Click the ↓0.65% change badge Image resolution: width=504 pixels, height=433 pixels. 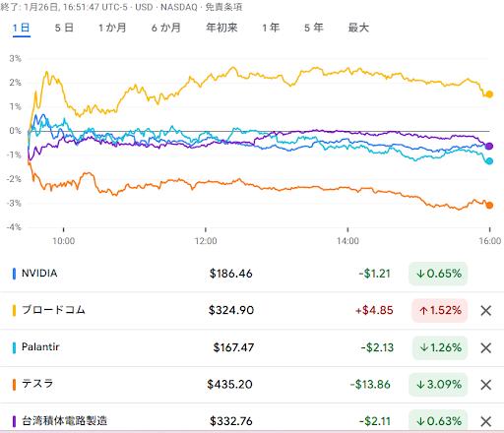tap(438, 274)
